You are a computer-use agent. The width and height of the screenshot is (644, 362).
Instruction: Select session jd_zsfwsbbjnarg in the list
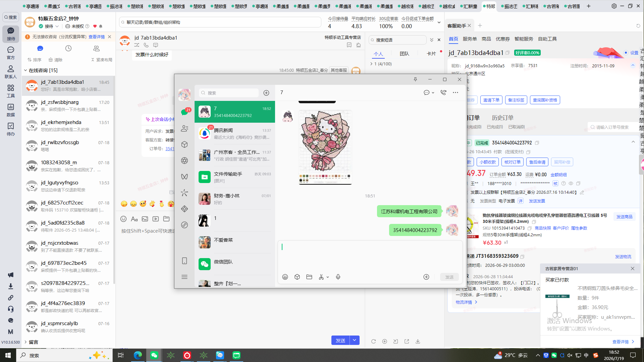tap(68, 106)
